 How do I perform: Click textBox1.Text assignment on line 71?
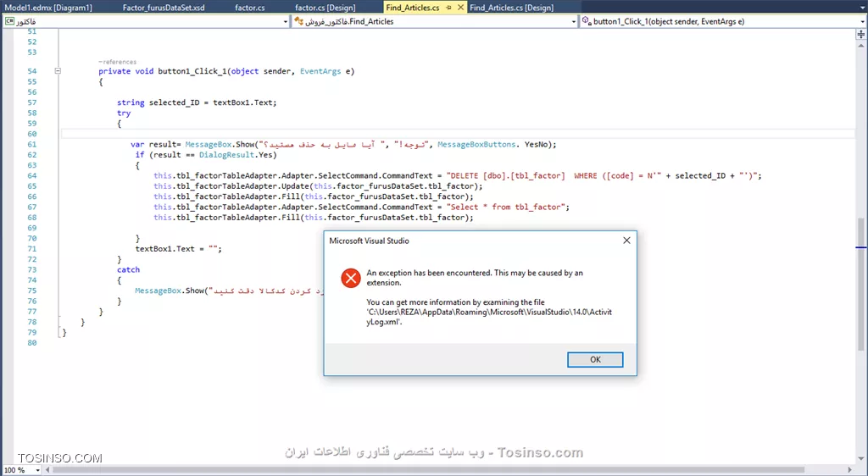[178, 249]
